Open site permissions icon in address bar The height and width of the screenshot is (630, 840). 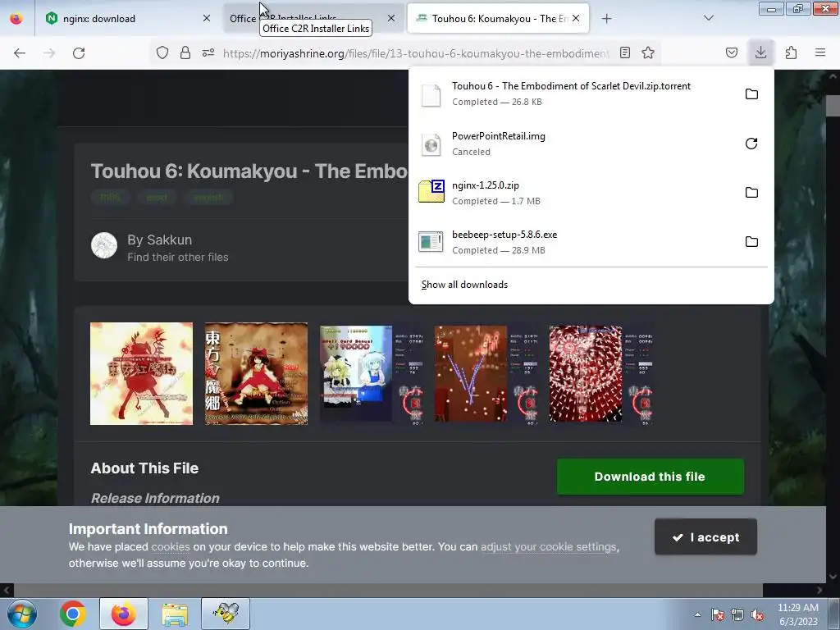point(208,52)
